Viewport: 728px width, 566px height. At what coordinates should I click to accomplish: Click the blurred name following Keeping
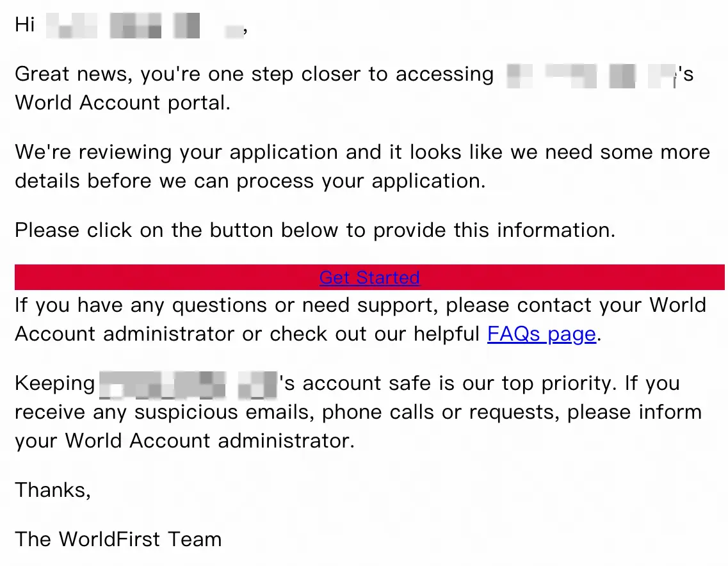(188, 384)
